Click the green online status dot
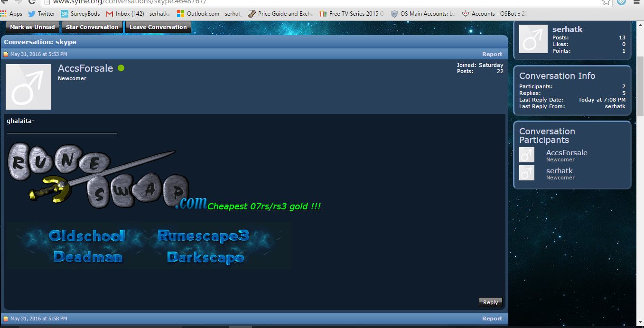Screen dimensions: 644x328 (121, 68)
